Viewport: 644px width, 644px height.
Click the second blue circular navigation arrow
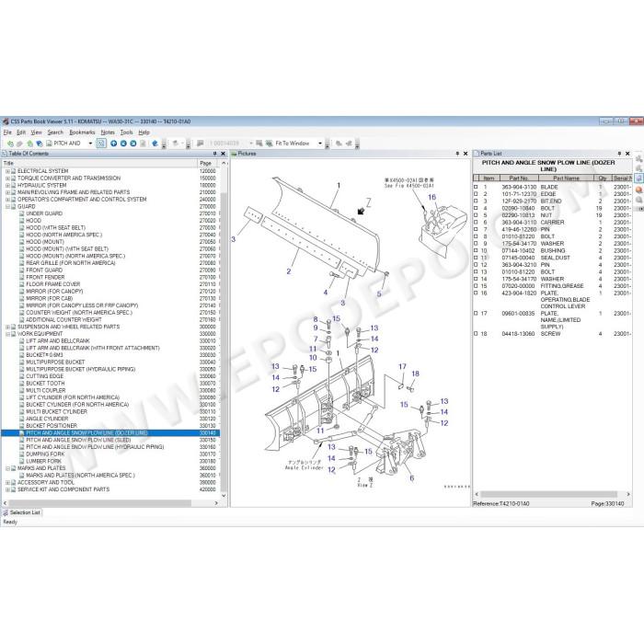(x=123, y=144)
